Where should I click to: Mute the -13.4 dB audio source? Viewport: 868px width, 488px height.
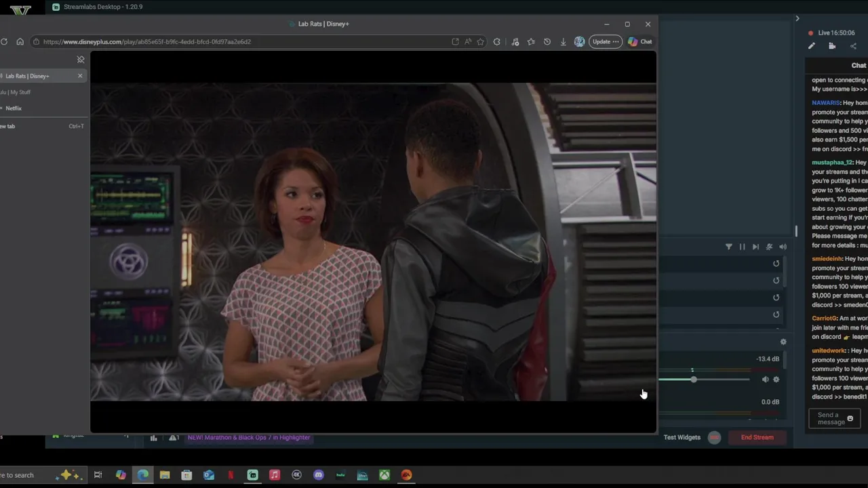765,380
